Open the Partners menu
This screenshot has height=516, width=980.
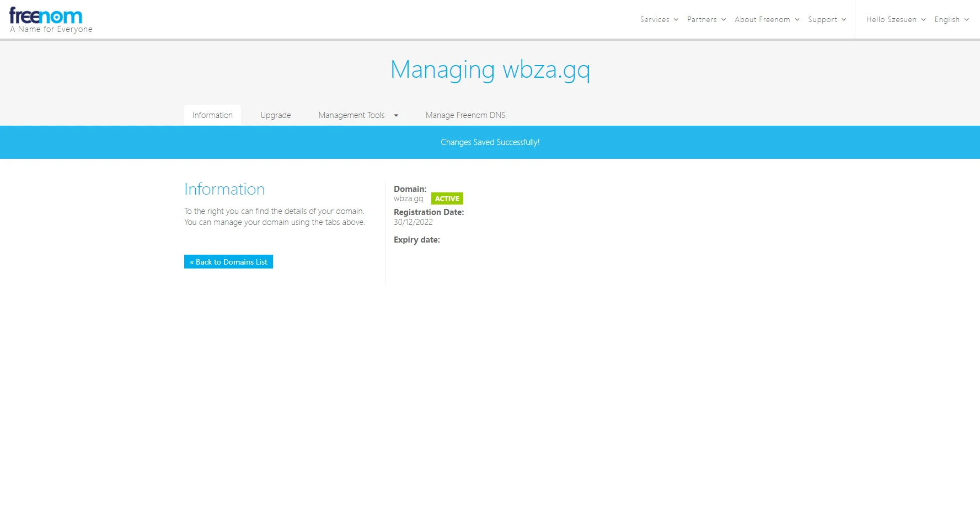point(701,19)
